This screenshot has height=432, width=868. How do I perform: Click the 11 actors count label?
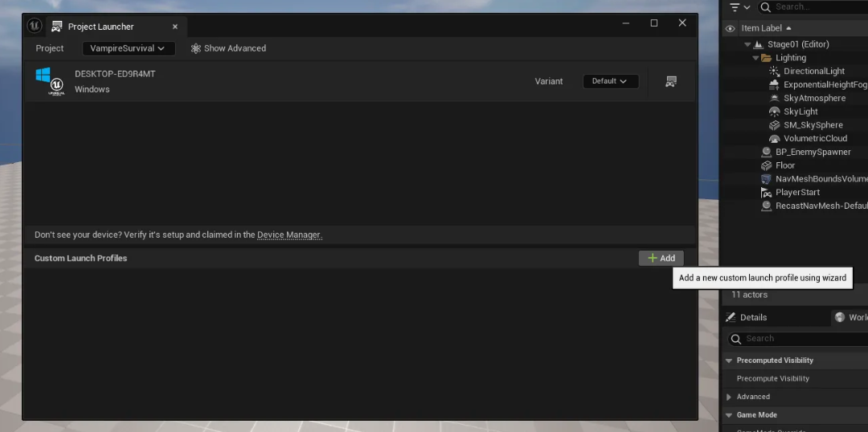click(x=749, y=295)
